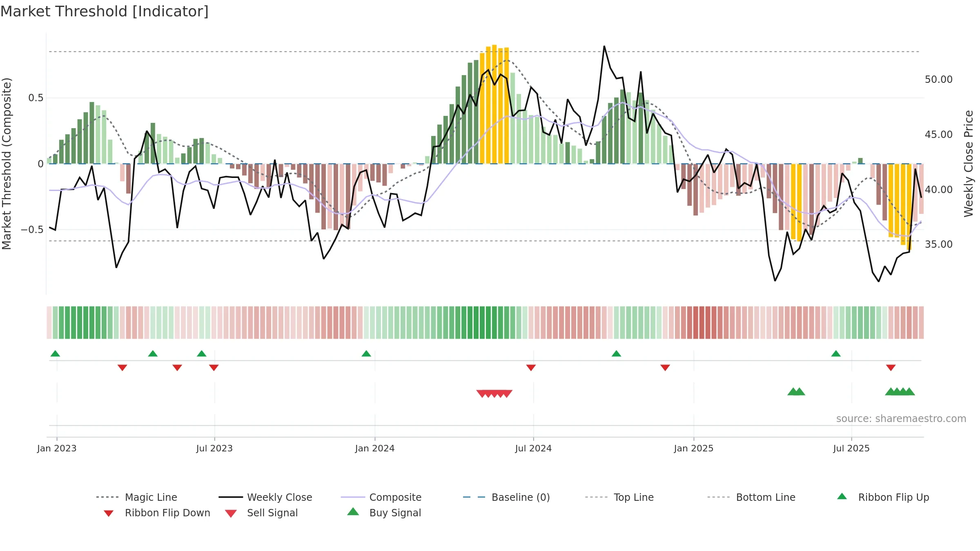Click the Jan 2025 x-axis label
Image resolution: width=980 pixels, height=551 pixels.
coord(694,448)
